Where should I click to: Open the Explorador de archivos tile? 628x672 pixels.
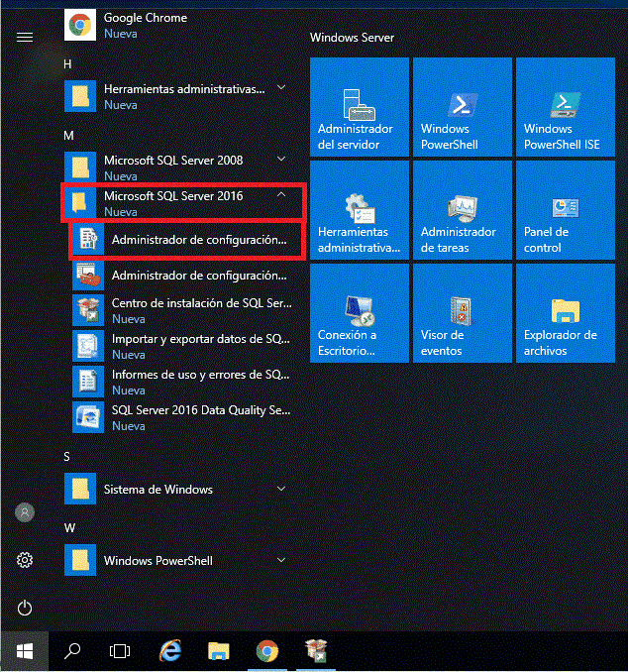pyautogui.click(x=566, y=313)
